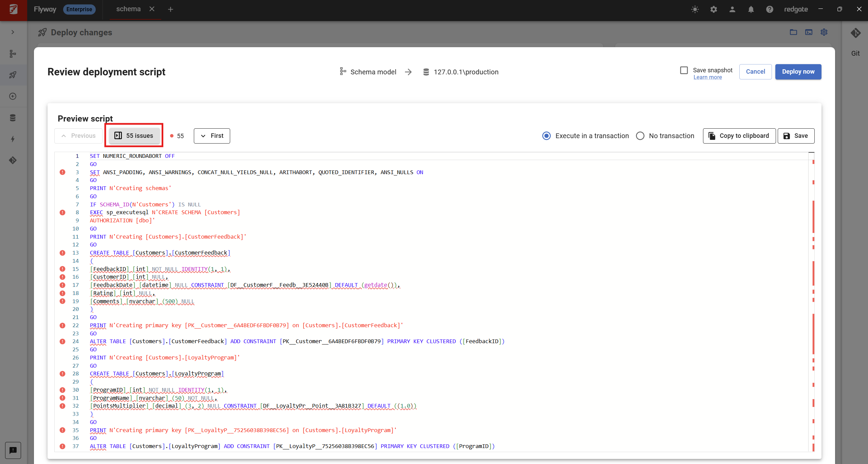Open the feedback chat icon
This screenshot has width=868, height=464.
(x=13, y=450)
